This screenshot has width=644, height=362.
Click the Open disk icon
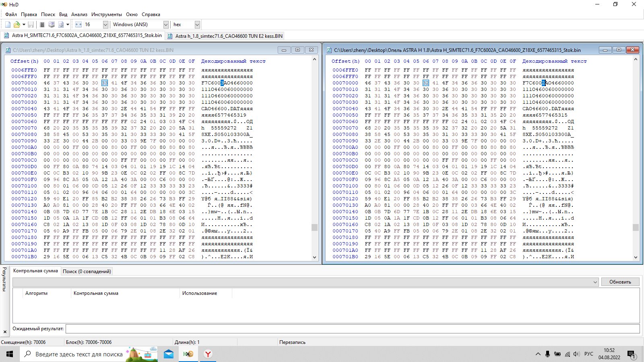tap(52, 25)
